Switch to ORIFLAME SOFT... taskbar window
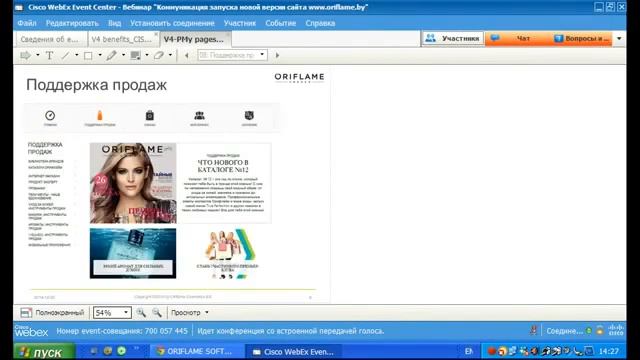 tap(197, 351)
